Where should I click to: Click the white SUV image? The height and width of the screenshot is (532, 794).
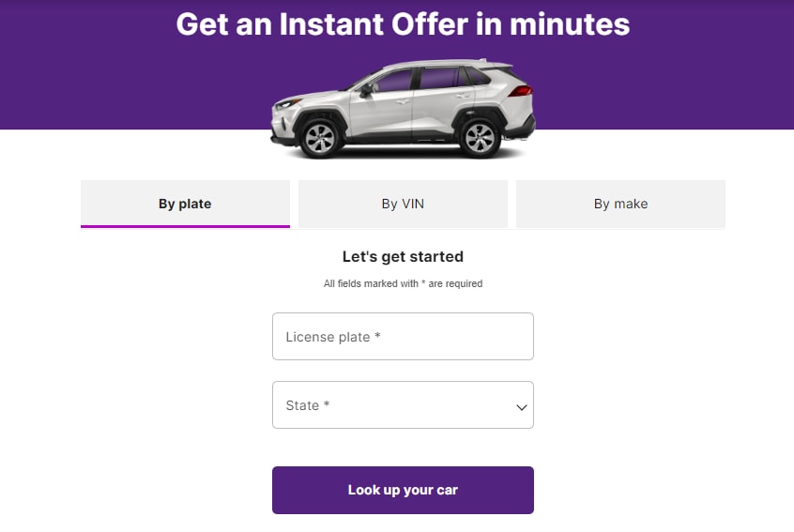[403, 109]
